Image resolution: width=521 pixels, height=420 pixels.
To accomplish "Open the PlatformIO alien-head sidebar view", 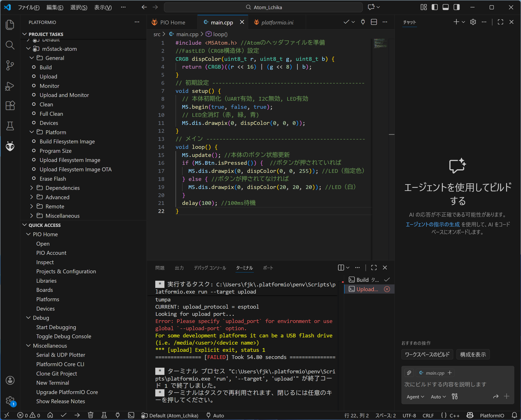I will 10,146.
